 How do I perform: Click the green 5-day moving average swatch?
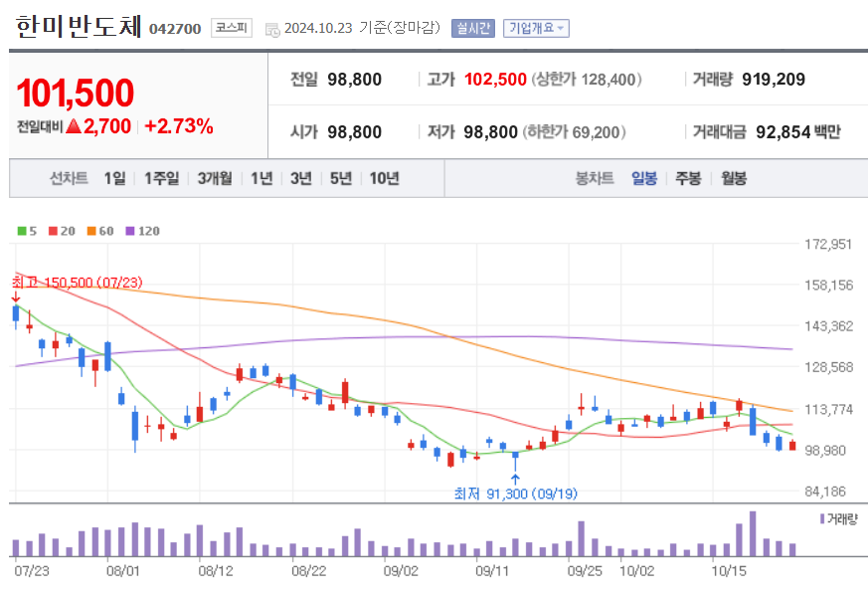(22, 231)
